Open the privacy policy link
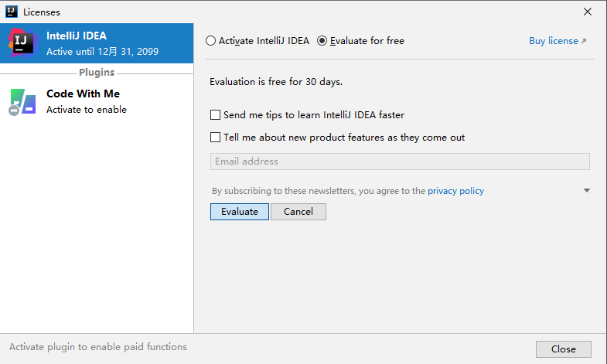The height and width of the screenshot is (364, 607). [x=455, y=191]
